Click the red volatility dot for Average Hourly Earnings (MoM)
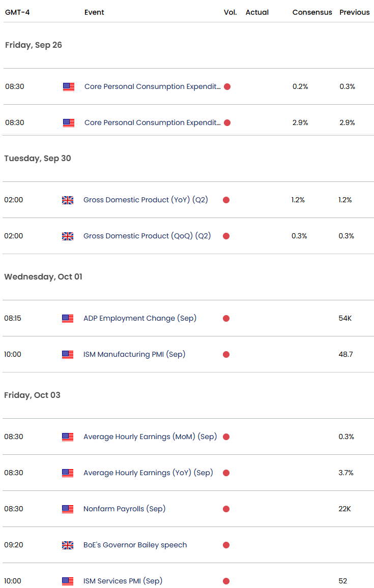The image size is (374, 588). 226,437
